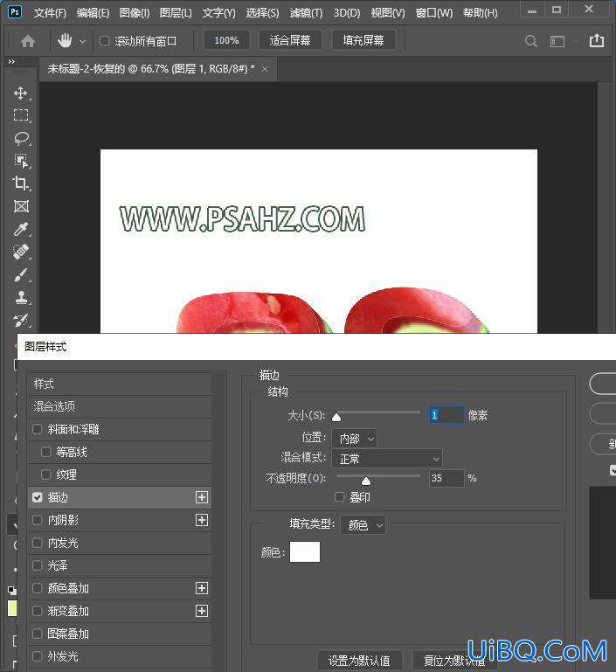Screen dimensions: 616x672
Task: Open the workspace switcher icon
Action: (557, 41)
